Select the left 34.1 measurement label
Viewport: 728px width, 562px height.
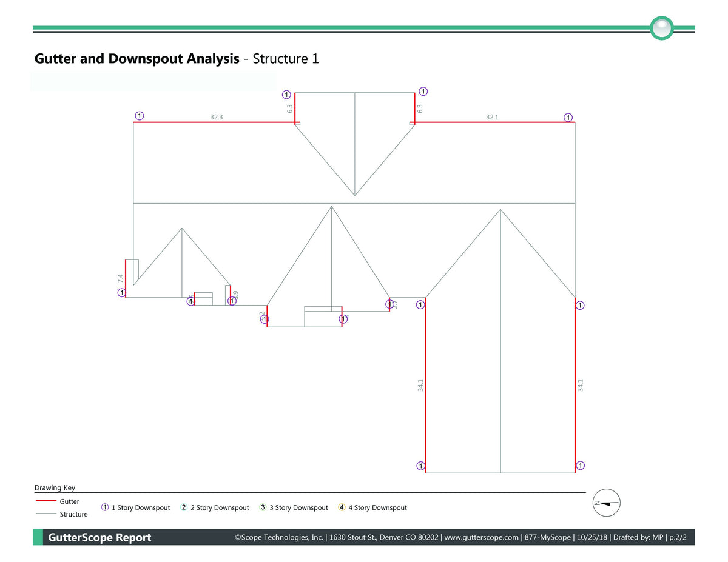pos(420,386)
